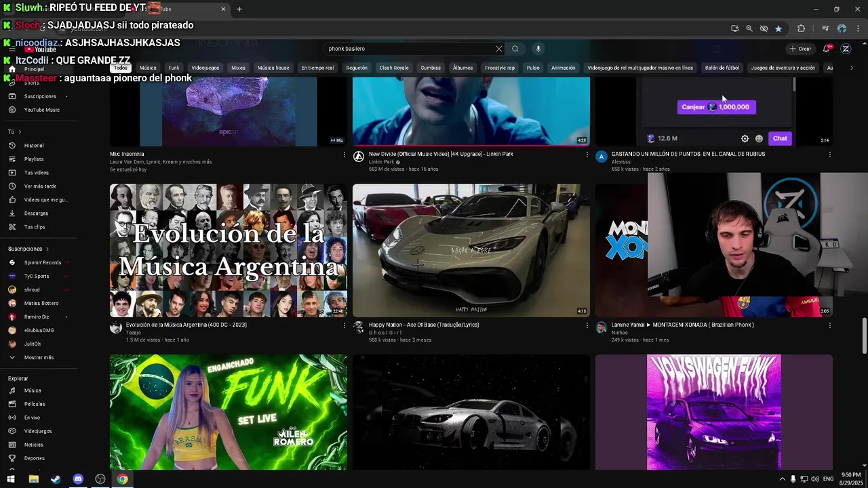Select the Funk filter chip
Screen dimensions: 868x488
click(x=174, y=68)
